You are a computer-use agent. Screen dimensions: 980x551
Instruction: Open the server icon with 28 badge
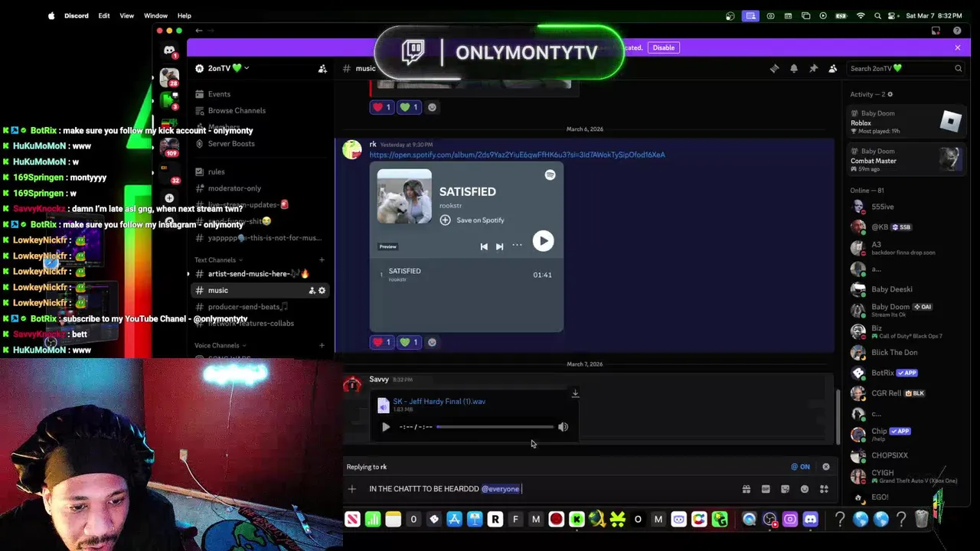pos(169,77)
